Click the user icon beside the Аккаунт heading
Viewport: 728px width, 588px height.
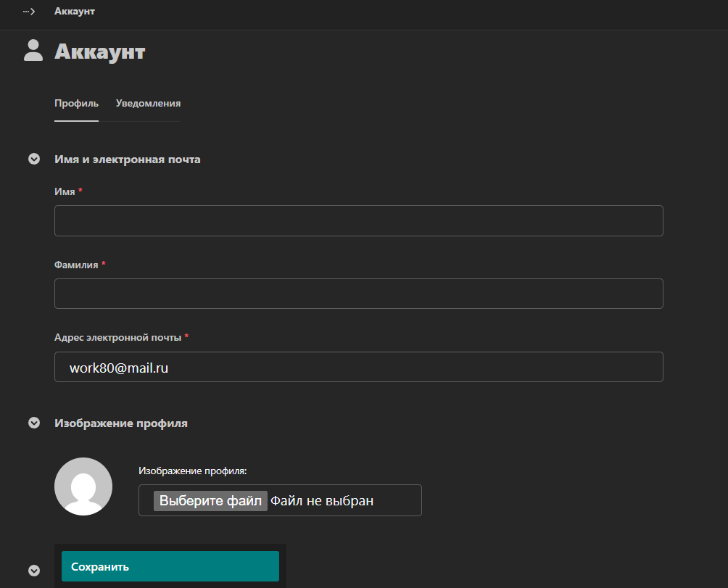pyautogui.click(x=33, y=51)
